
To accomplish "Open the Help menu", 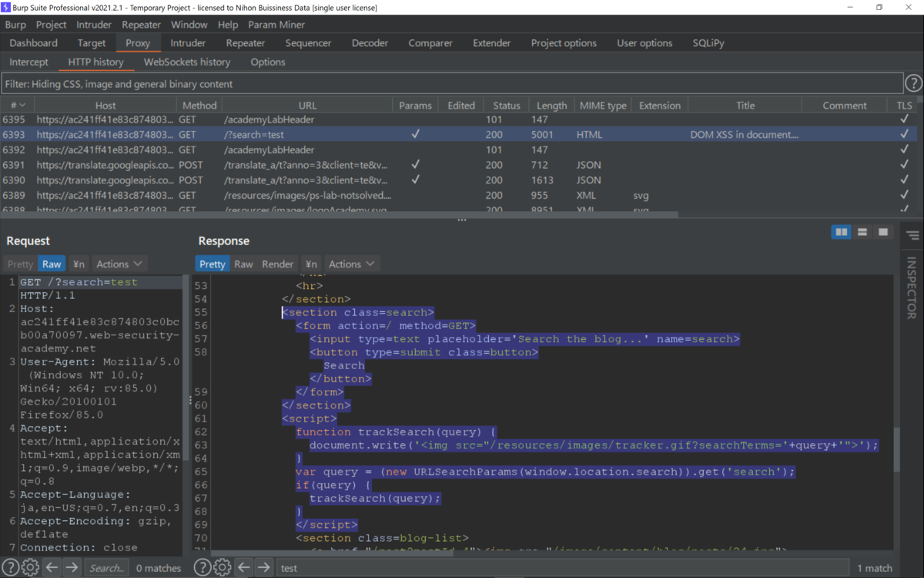I will click(x=228, y=24).
